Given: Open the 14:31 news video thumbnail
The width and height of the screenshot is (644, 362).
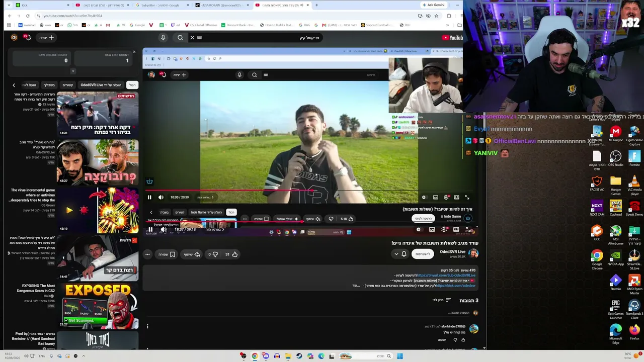Looking at the screenshot, I should [97, 114].
